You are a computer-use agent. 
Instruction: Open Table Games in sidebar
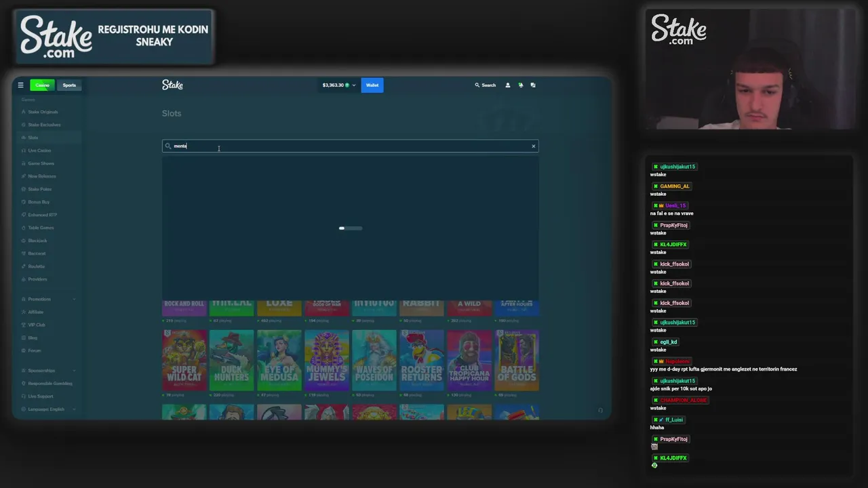pyautogui.click(x=41, y=228)
